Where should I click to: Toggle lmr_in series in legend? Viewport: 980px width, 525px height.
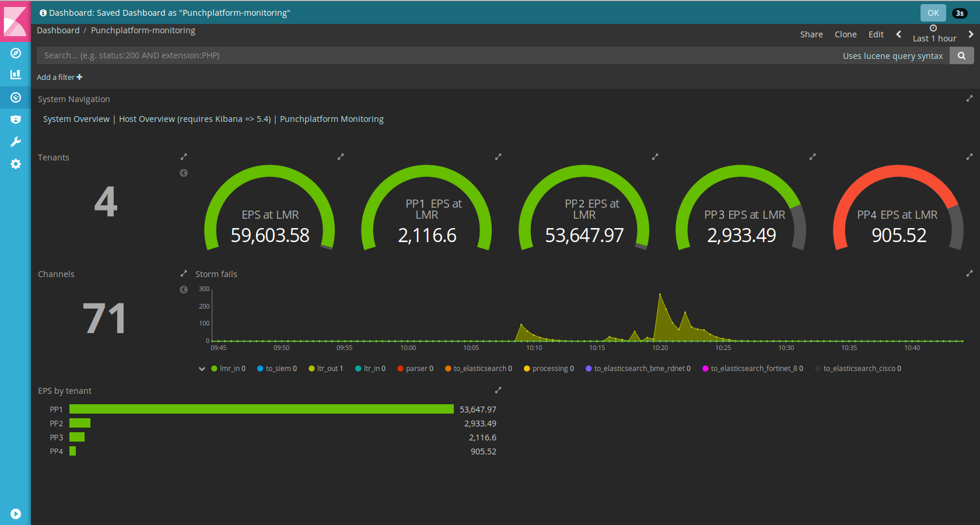(x=228, y=369)
